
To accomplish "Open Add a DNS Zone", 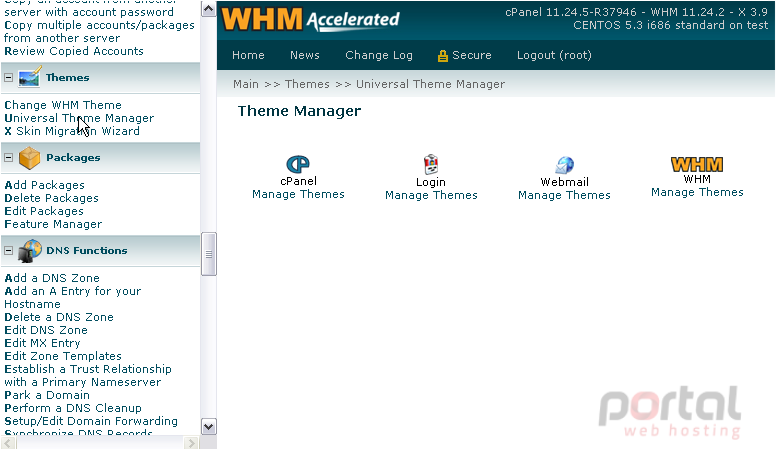I will (x=52, y=278).
